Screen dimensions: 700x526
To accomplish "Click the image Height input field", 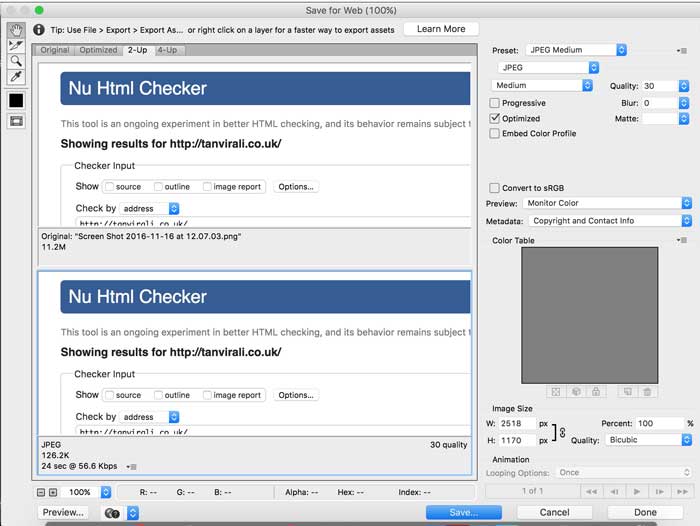I will [x=517, y=440].
